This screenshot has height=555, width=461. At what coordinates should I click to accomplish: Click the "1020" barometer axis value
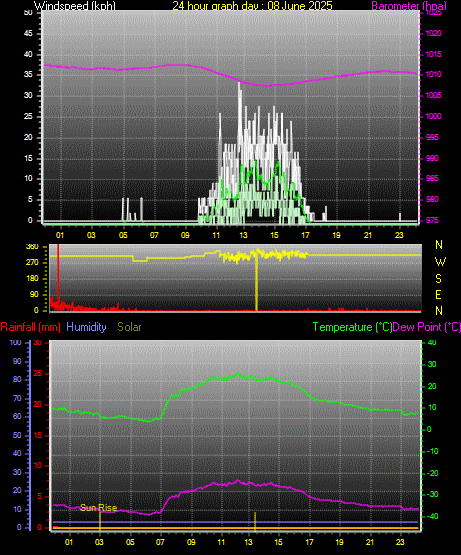tap(433, 33)
